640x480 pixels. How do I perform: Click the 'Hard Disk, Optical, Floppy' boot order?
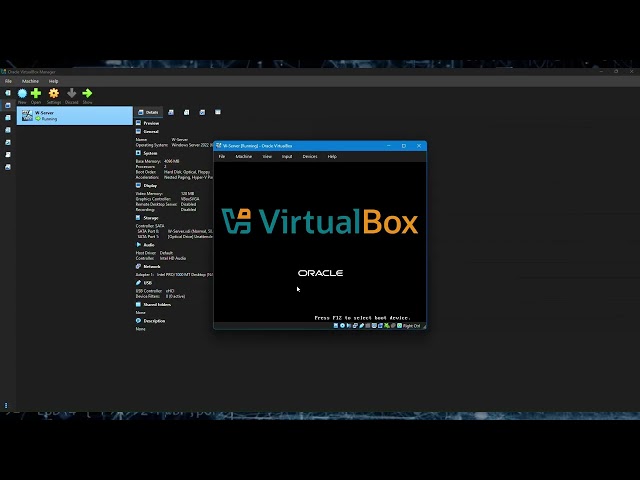coord(187,172)
